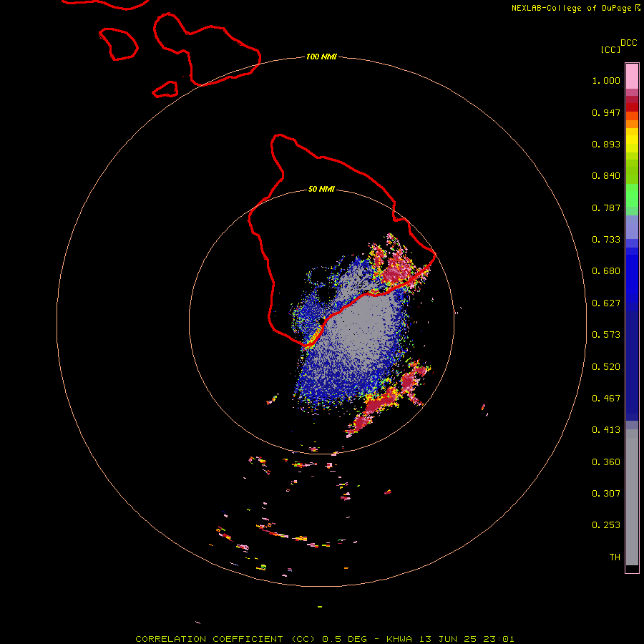The height and width of the screenshot is (644, 644).
Task: Click the pink top segment of color bar
Action: [x=632, y=77]
